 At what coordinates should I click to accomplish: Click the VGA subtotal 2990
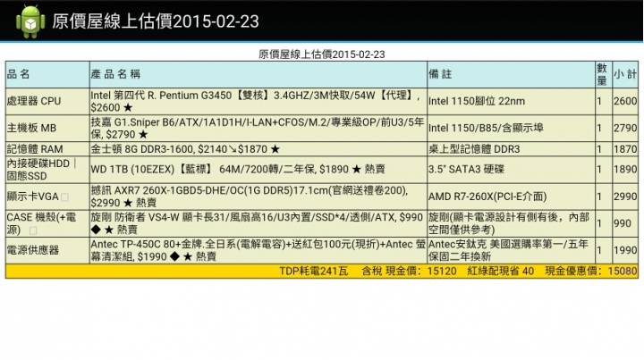coord(625,197)
